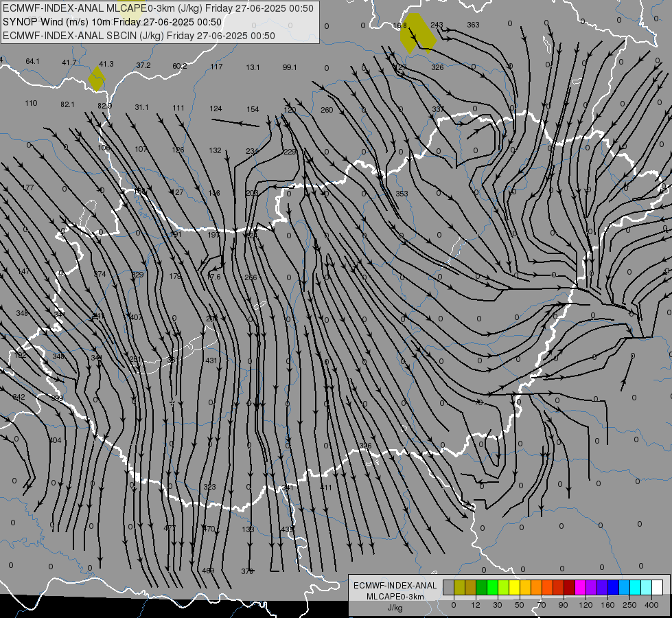Click the olive-yellow legend swatch right of 0

click(459, 587)
